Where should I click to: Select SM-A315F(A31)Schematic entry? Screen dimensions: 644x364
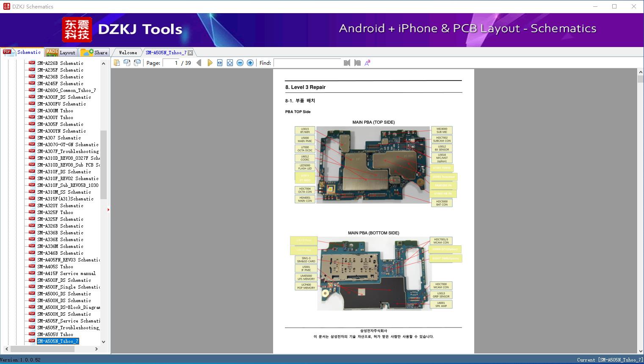65,199
